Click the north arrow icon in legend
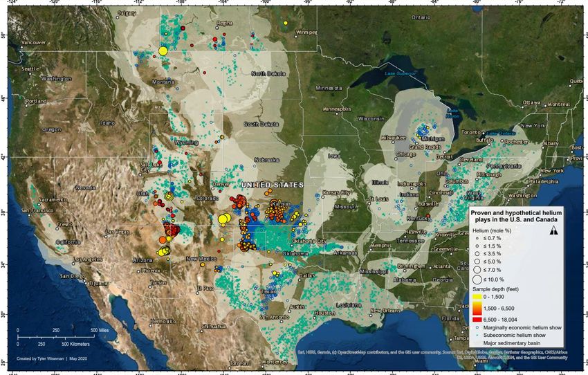 click(x=553, y=231)
